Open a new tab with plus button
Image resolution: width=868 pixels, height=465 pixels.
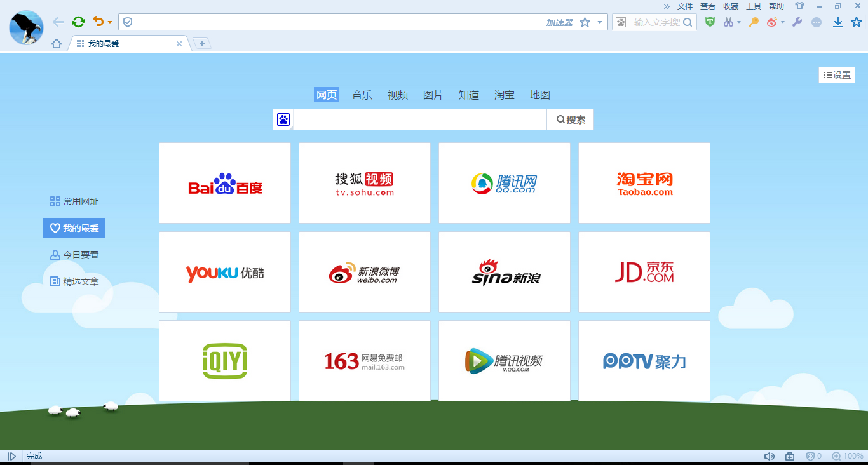coord(202,43)
